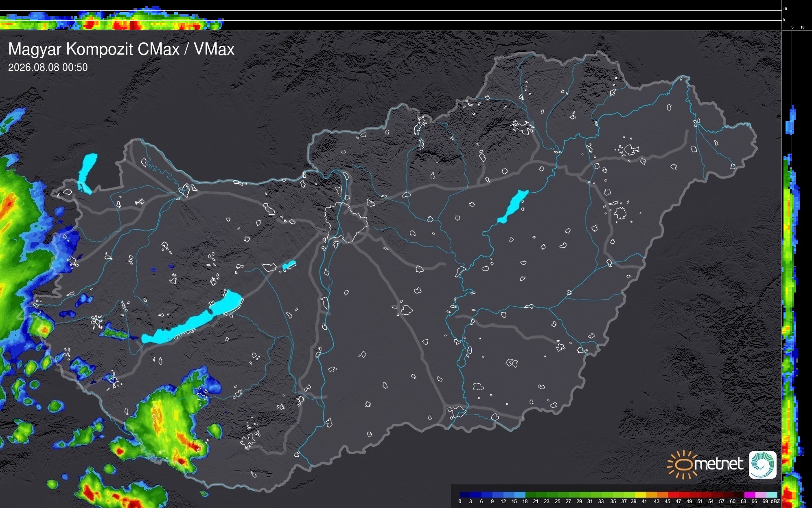Pick the magenta swatch between 63 and 66
Viewport: 812px width, 508px height.
[750, 495]
